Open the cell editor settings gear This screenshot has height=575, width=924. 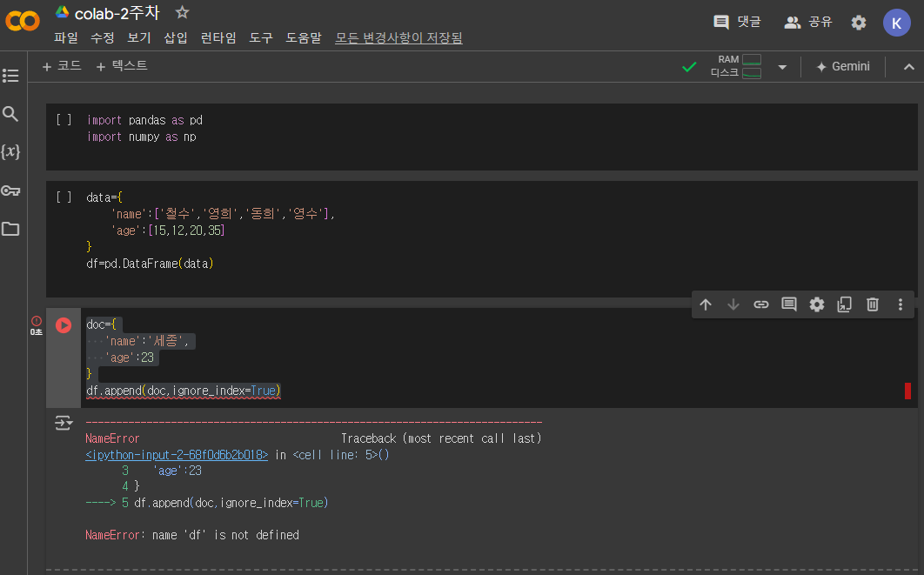click(x=817, y=304)
